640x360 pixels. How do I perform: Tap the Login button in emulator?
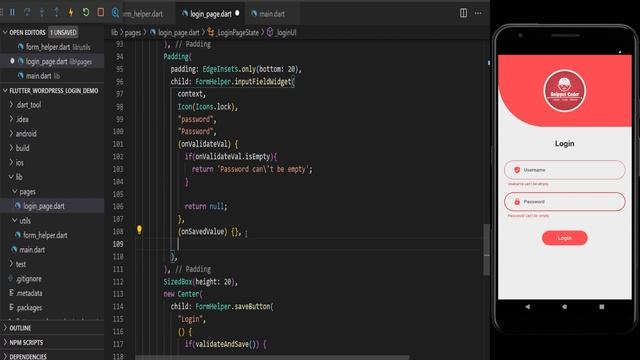coord(564,238)
